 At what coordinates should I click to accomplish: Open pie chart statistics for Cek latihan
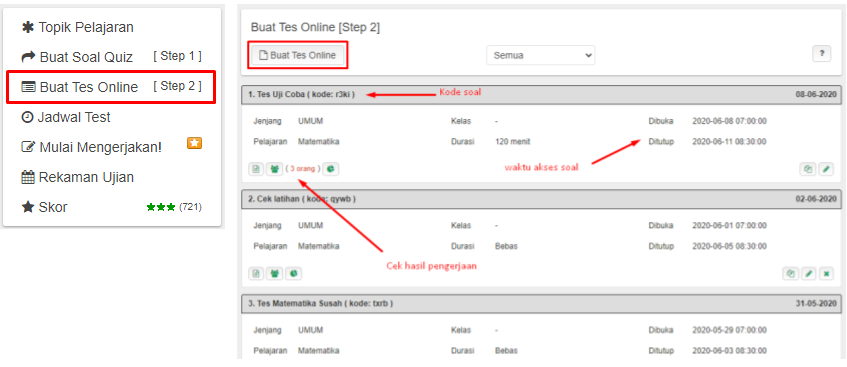(293, 273)
